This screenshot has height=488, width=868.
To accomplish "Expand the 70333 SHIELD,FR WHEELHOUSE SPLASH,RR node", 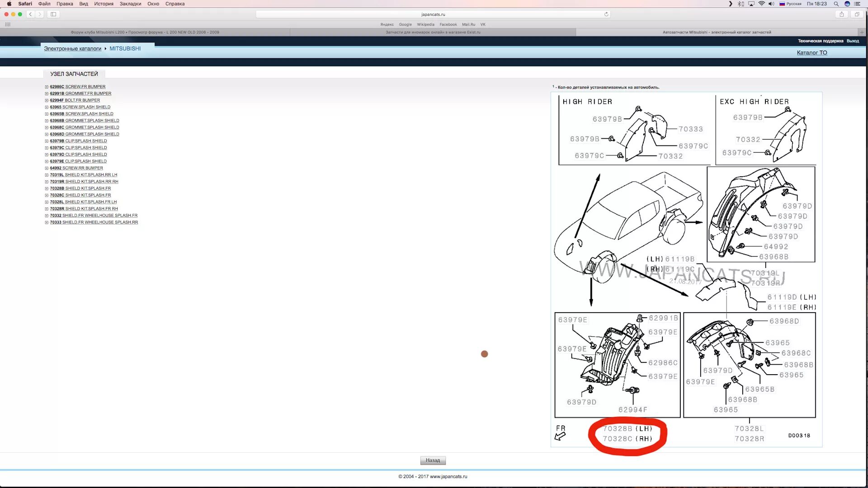I will pos(47,222).
